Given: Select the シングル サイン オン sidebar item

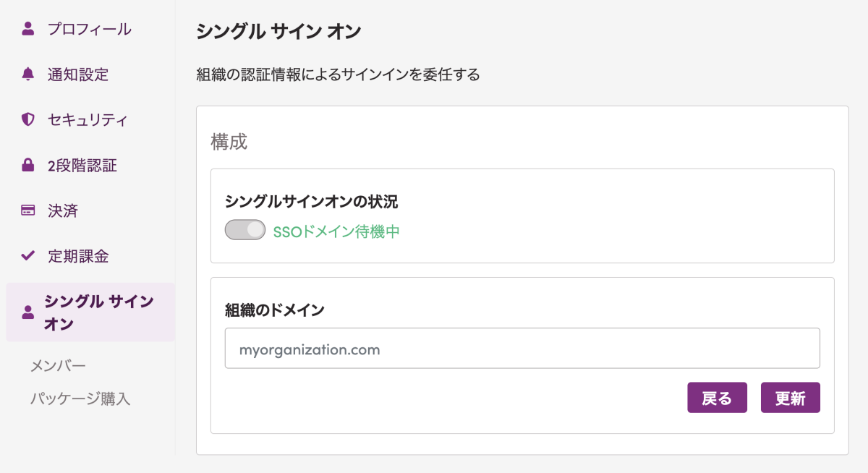Looking at the screenshot, I should point(98,312).
